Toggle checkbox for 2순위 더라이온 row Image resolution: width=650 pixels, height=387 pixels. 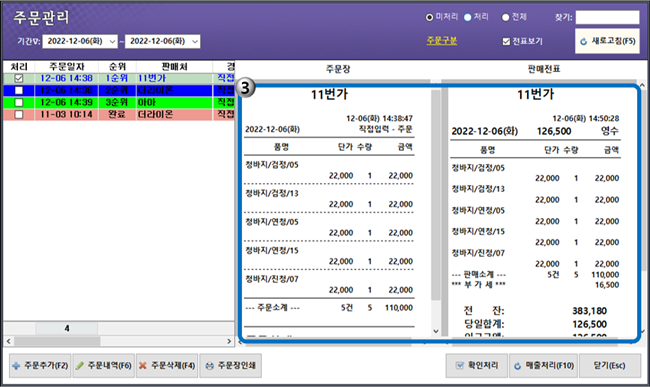point(19,90)
